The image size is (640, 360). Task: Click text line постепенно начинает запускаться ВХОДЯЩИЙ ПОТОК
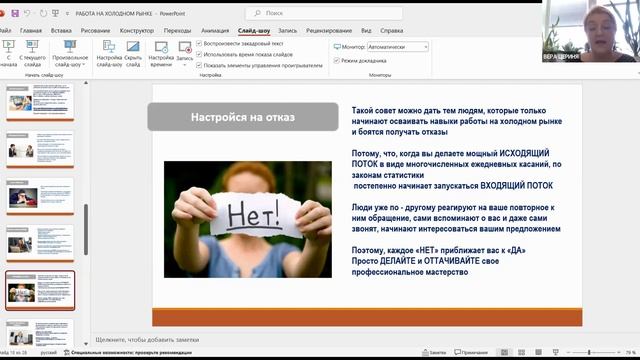coord(453,186)
